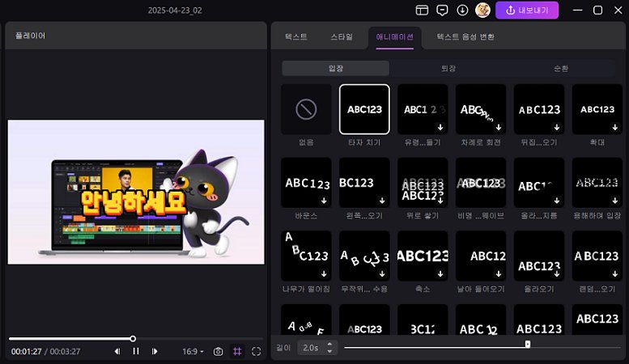Open the 16:9 aspect ratio dropdown
Image resolution: width=629 pixels, height=364 pixels.
[193, 352]
